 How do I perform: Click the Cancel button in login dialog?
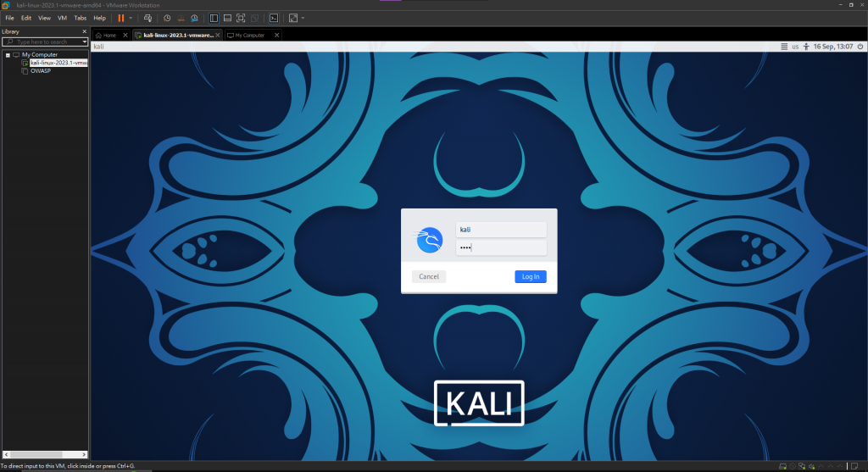(429, 276)
